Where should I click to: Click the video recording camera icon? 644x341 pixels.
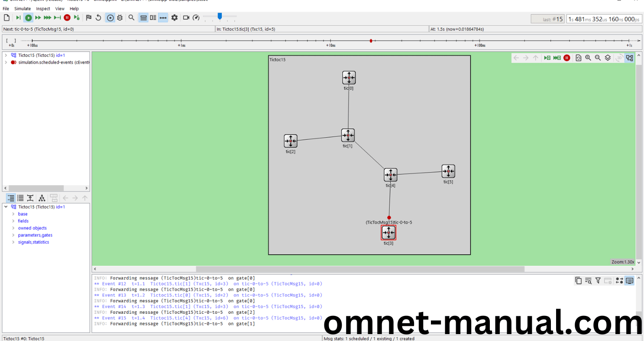tap(186, 18)
